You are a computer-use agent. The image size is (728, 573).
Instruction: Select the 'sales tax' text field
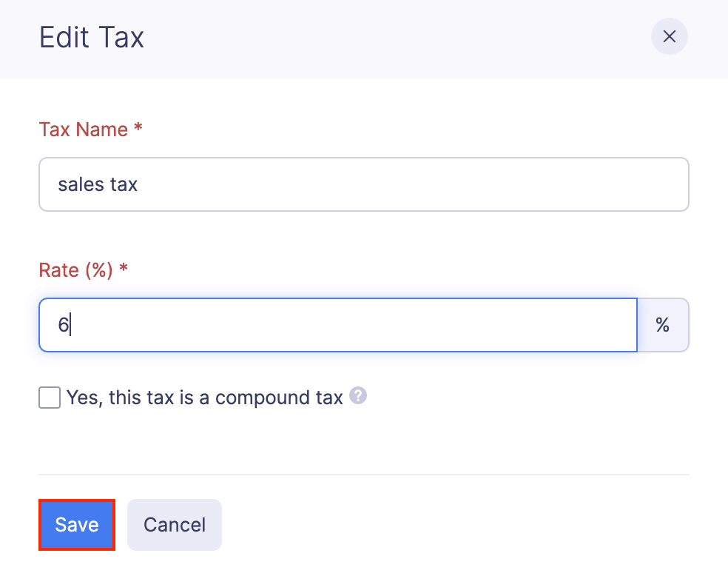[x=363, y=184]
